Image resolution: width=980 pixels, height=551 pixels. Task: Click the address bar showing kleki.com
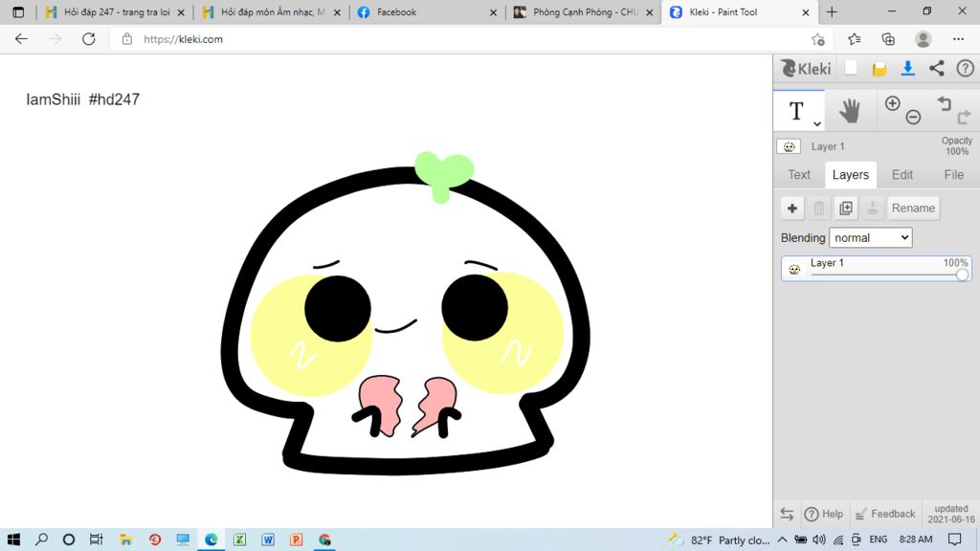tap(462, 38)
